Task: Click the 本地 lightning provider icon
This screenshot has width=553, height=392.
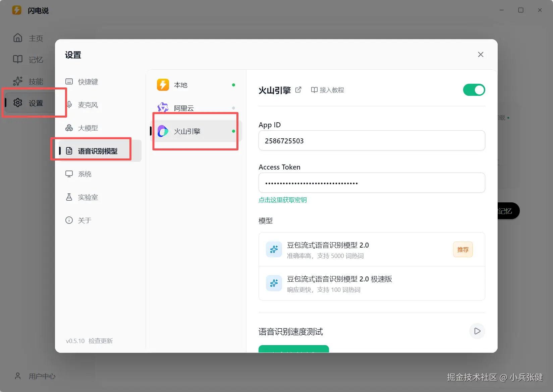Action: (163, 85)
